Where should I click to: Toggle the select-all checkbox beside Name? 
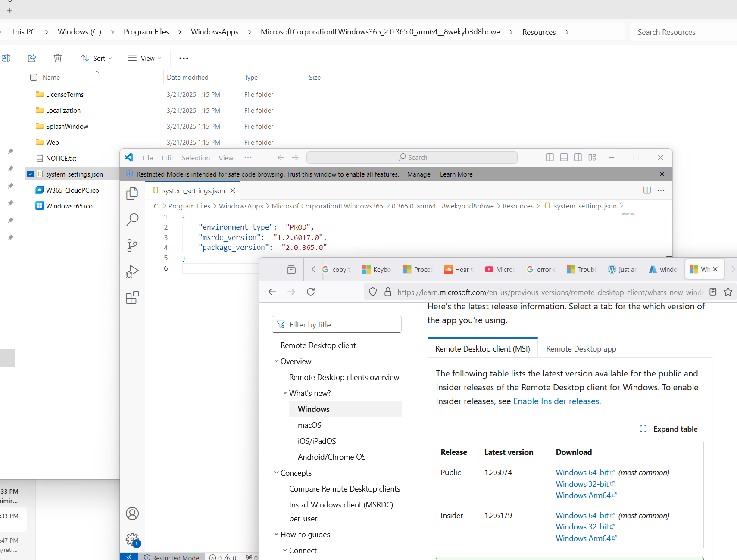click(34, 77)
